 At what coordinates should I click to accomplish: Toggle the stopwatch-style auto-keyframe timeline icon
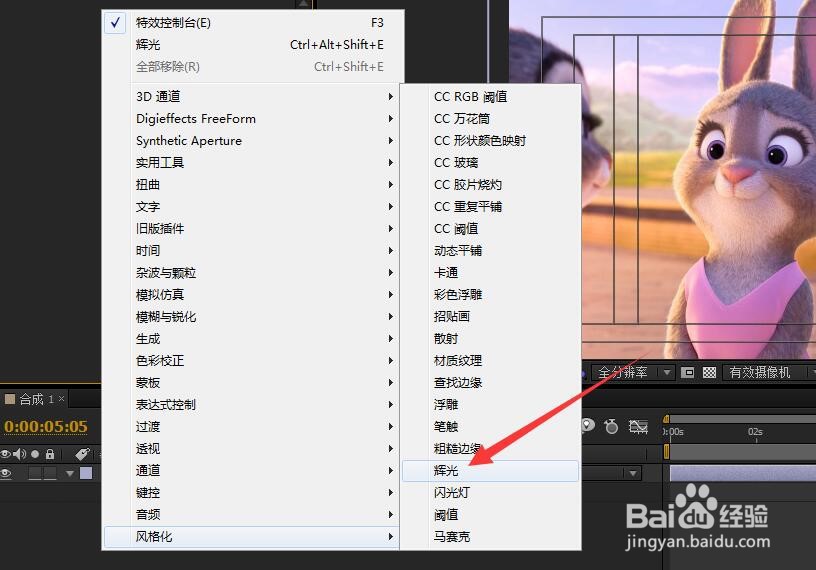point(611,427)
